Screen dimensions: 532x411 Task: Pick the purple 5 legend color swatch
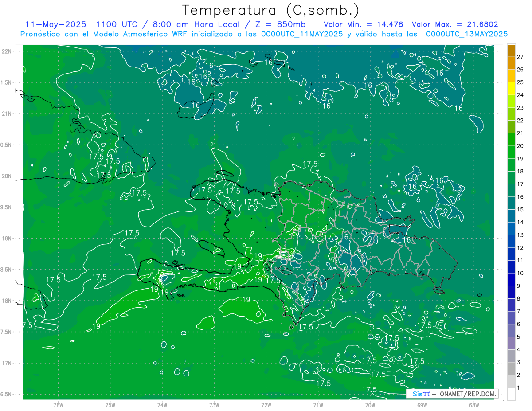[x=511, y=331]
